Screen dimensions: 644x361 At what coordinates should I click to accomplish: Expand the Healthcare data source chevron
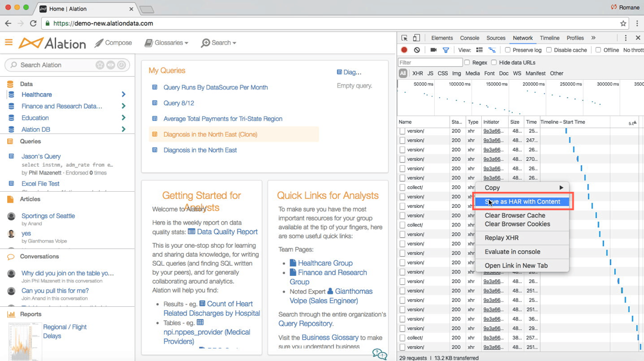tap(123, 94)
